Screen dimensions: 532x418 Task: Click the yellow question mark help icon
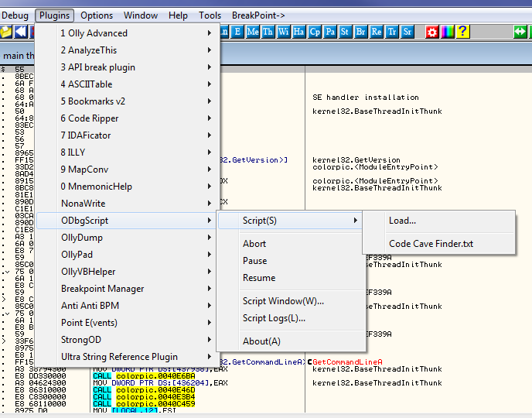pyautogui.click(x=462, y=32)
